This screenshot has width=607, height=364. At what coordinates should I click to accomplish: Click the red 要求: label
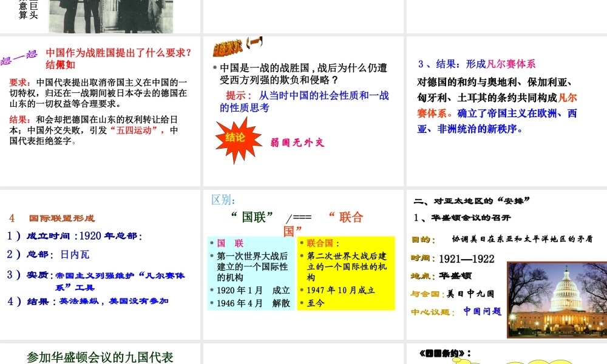coord(20,83)
